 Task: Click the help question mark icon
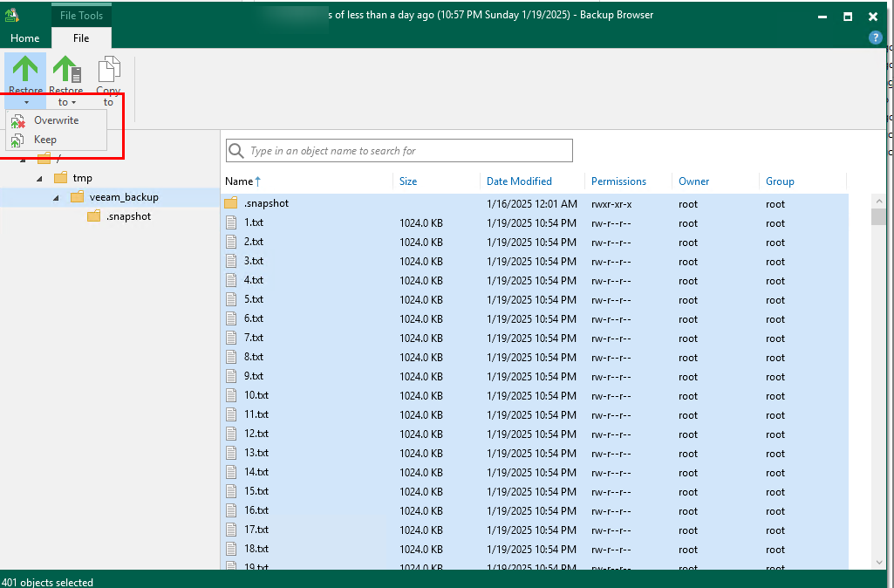[876, 38]
